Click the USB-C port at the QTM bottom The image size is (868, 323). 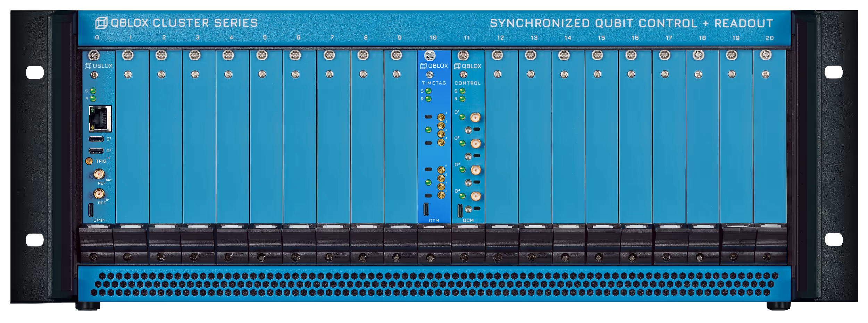(426, 209)
